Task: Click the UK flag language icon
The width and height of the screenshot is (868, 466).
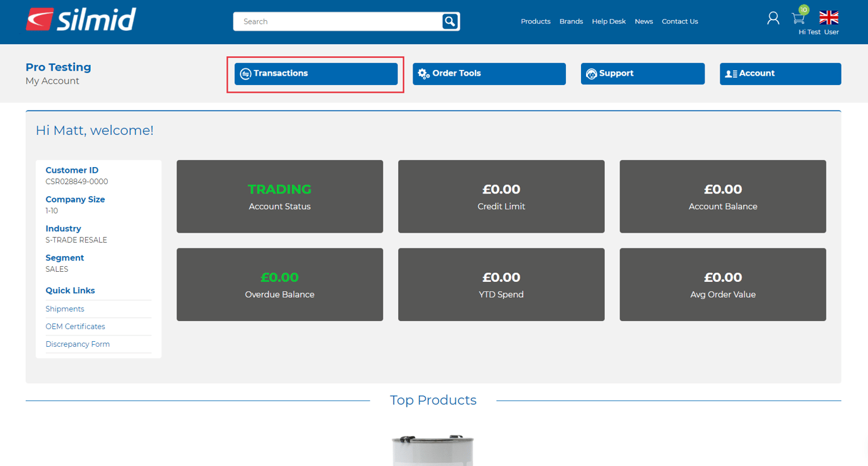Action: (x=829, y=18)
